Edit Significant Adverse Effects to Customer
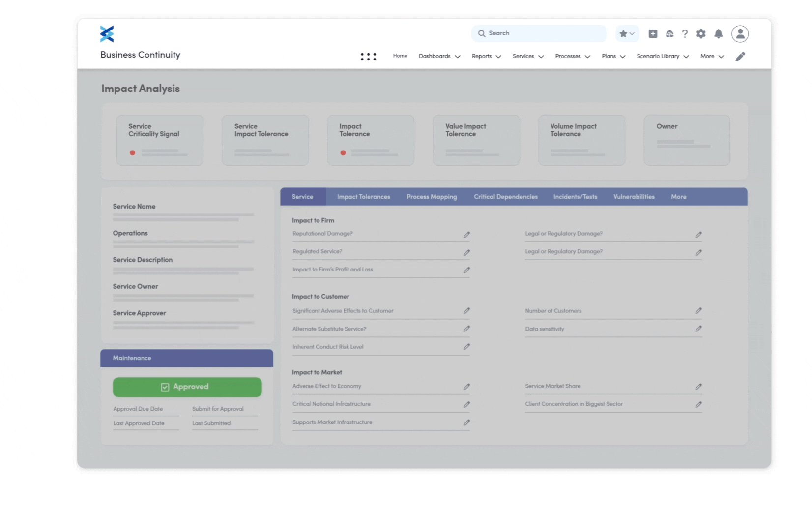812x512 pixels. [466, 311]
